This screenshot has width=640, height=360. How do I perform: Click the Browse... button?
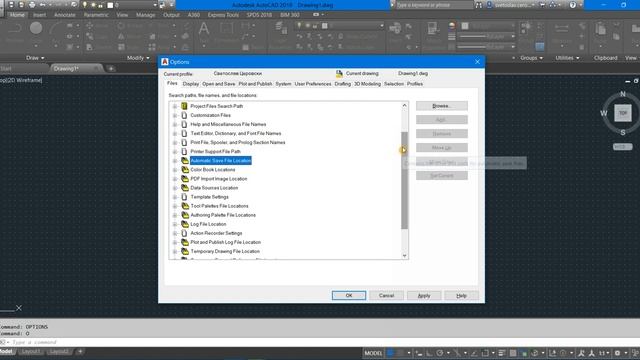click(x=442, y=106)
